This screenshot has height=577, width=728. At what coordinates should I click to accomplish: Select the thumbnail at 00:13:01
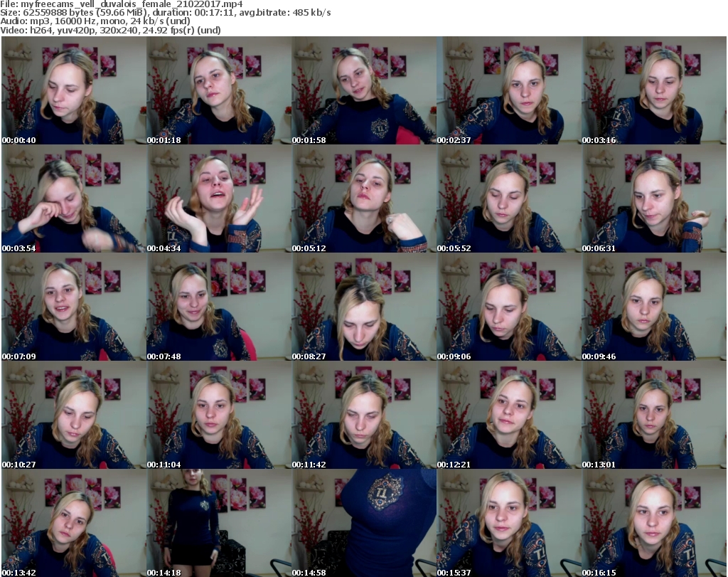(654, 415)
